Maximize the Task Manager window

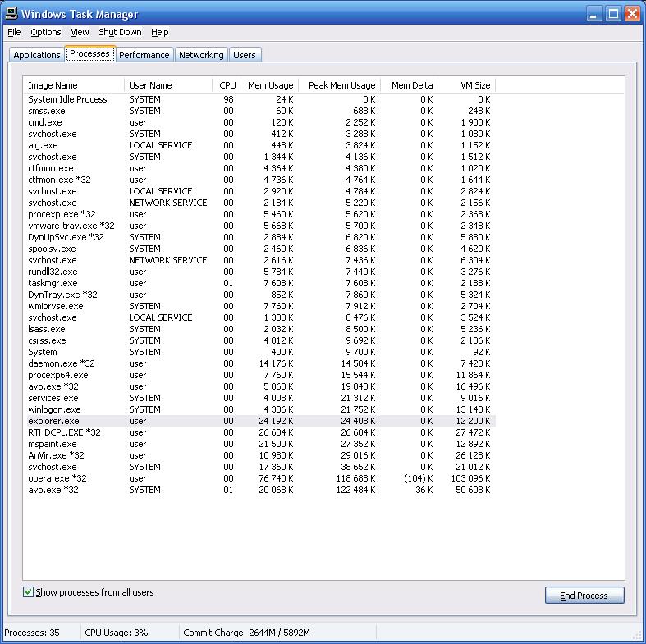point(613,14)
